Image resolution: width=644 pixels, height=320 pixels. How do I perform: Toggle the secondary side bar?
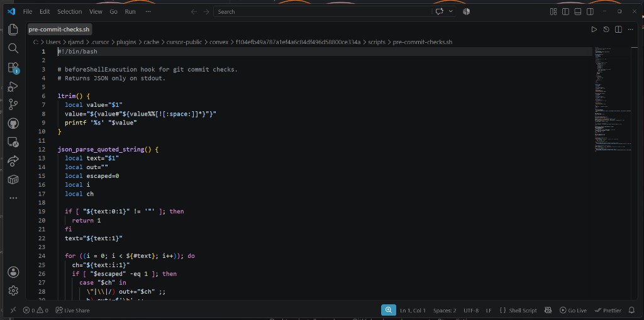pos(590,11)
